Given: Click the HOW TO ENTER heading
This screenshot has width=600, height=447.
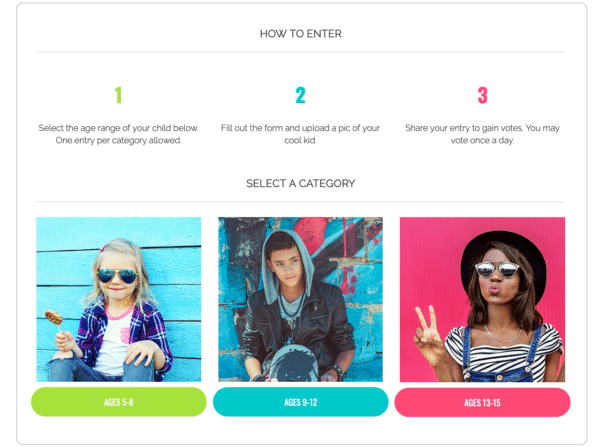Looking at the screenshot, I should pos(301,34).
